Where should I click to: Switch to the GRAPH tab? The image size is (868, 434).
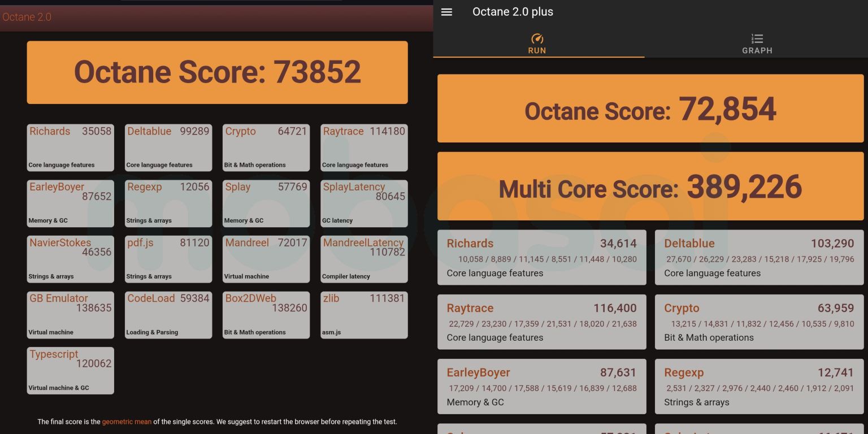tap(757, 44)
